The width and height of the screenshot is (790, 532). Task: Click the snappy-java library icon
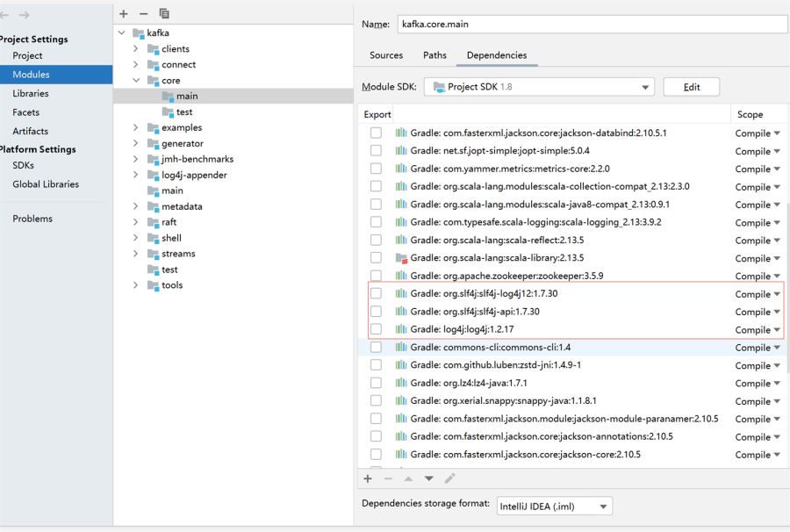401,400
